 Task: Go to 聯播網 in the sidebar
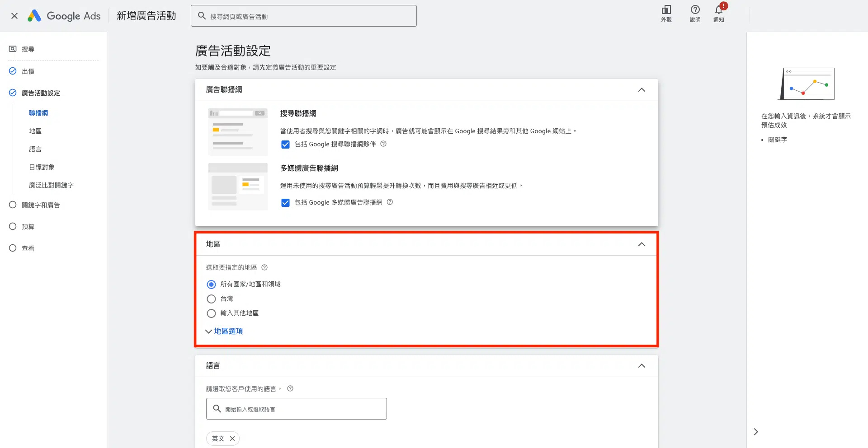38,113
